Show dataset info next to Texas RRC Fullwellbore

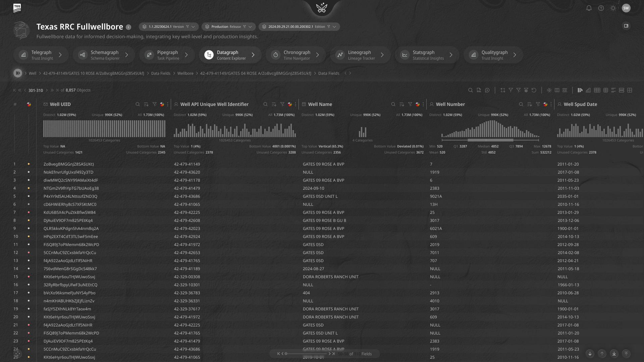coord(128,27)
